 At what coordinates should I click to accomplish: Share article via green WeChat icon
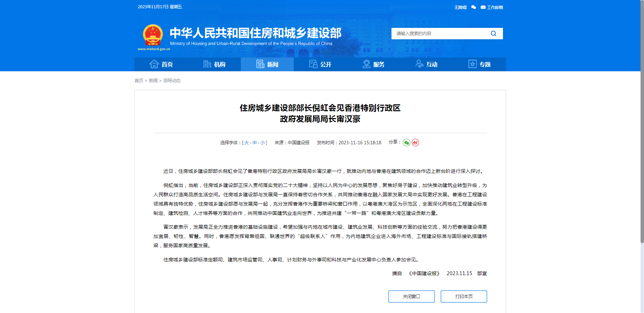point(407,143)
